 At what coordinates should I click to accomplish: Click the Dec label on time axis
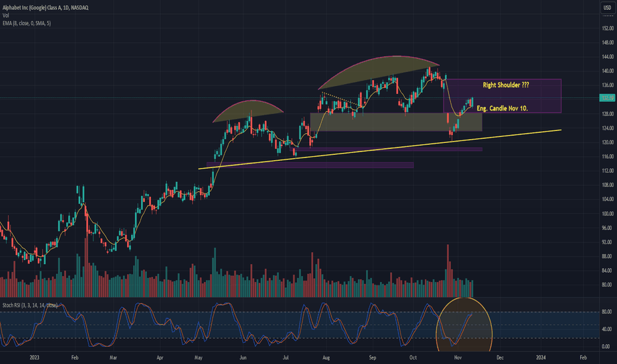click(x=500, y=357)
